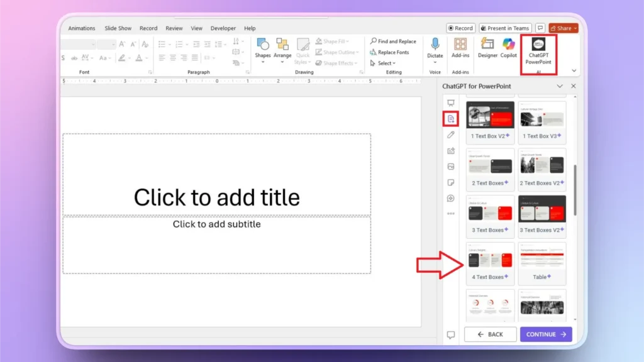Collapse the ChatGPT for PowerPoint panel chevron

tap(560, 86)
